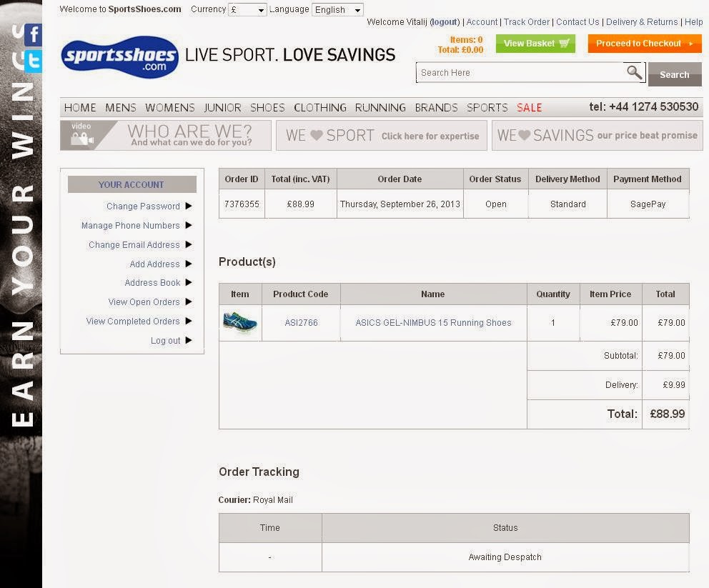Open the Contact Us link
709x588 pixels.
[577, 21]
